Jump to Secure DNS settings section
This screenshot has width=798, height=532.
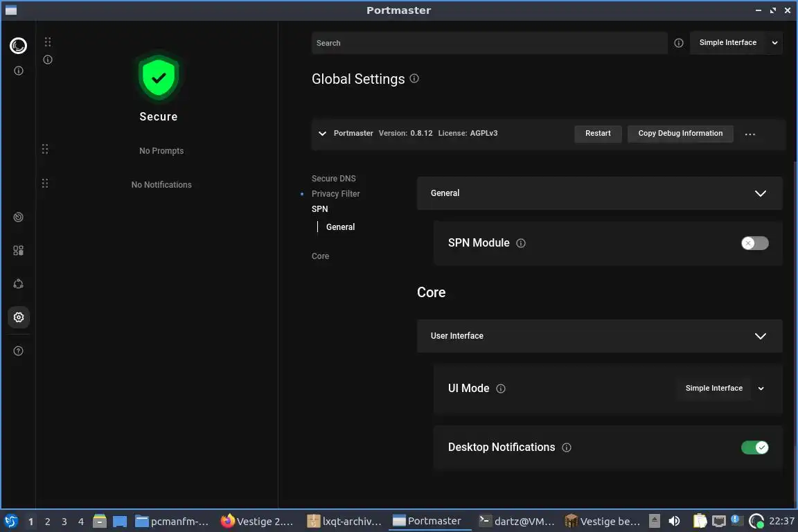pyautogui.click(x=334, y=179)
